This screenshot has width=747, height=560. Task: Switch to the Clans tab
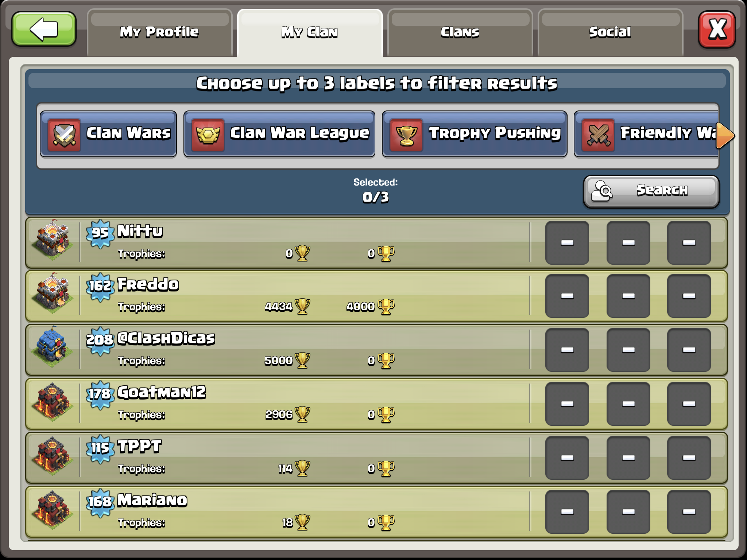[x=460, y=33]
